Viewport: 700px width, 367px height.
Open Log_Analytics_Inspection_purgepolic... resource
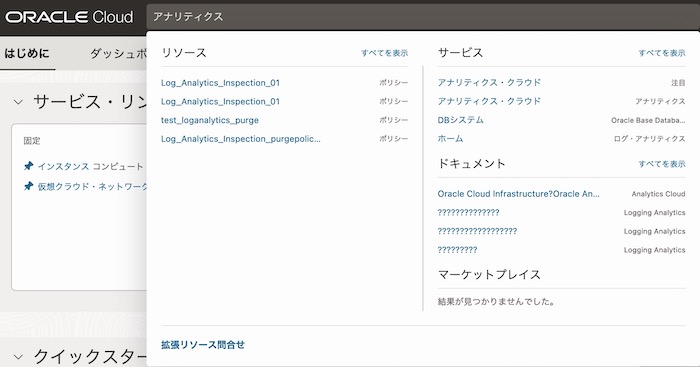(241, 139)
